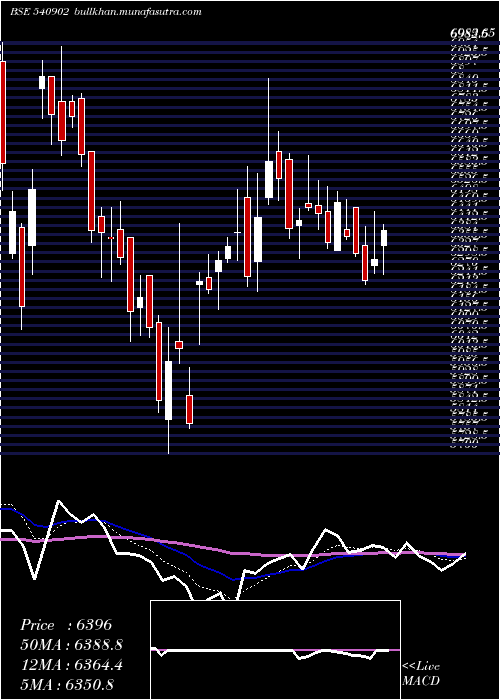Select the "Price : 6396" readout
Screen dimensions: 500x700
tap(66, 625)
